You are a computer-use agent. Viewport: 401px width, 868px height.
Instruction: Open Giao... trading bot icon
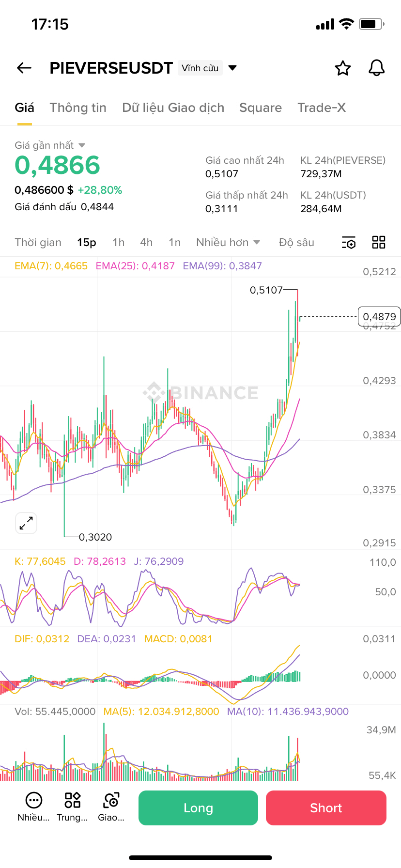(111, 807)
